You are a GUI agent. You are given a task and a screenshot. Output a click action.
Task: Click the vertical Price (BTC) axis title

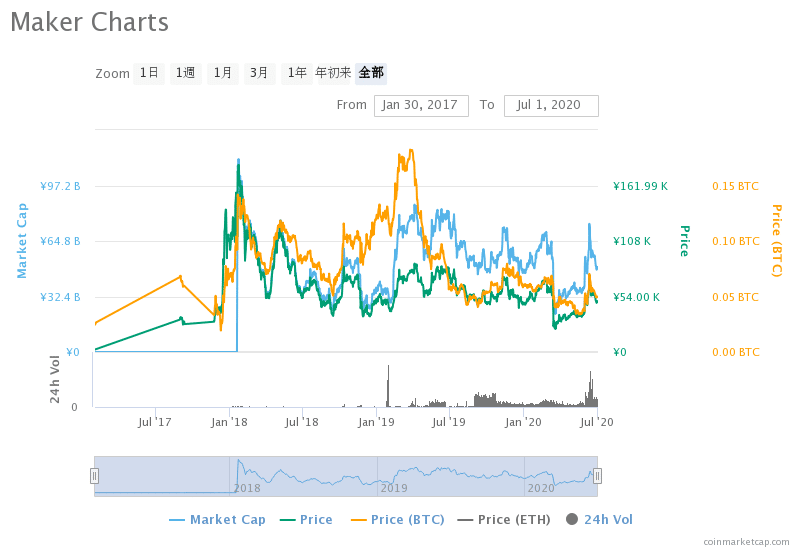(777, 241)
